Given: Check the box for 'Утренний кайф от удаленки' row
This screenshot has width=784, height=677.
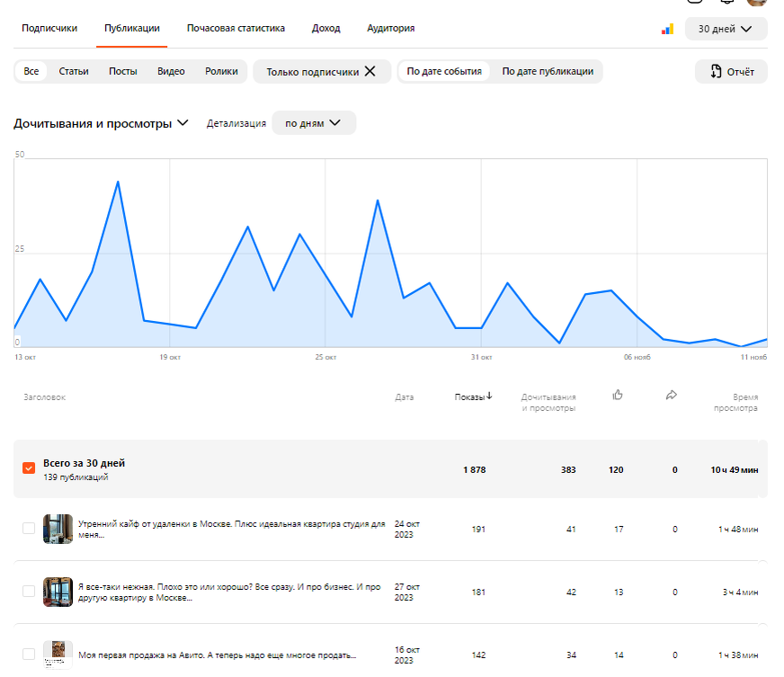Looking at the screenshot, I should (x=29, y=528).
